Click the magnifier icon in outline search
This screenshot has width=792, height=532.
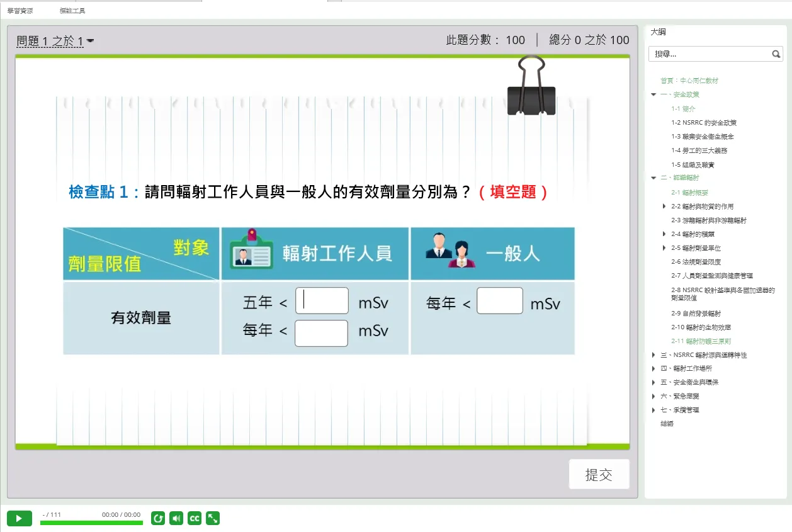tap(776, 54)
